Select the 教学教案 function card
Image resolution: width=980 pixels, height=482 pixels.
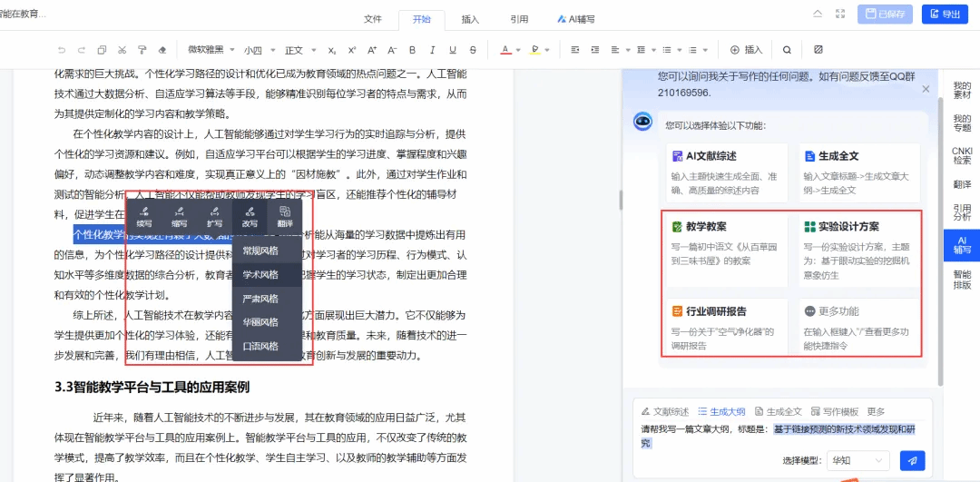pos(725,241)
